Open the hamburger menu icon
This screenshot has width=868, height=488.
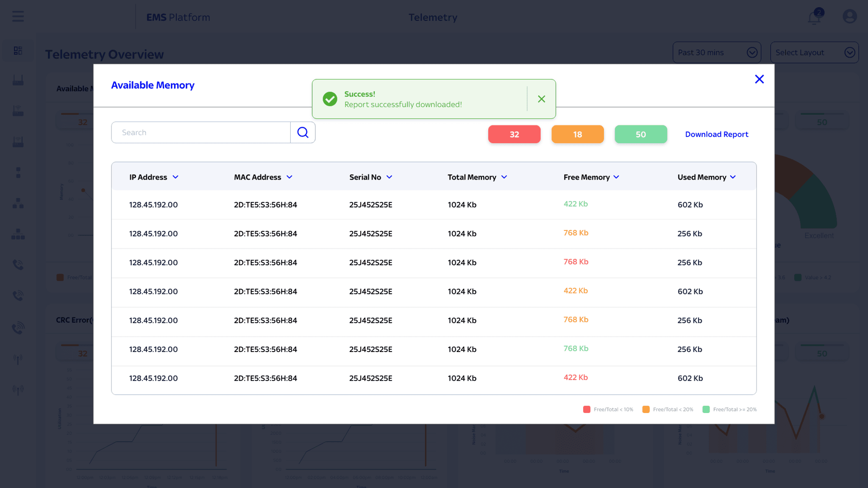coord(18,17)
